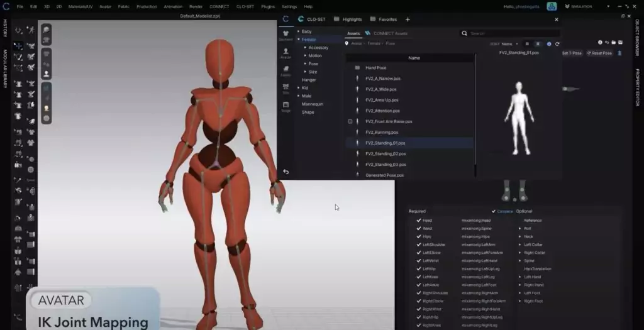Open the Sort Name dropdown
The width and height of the screenshot is (644, 330).
pos(509,44)
